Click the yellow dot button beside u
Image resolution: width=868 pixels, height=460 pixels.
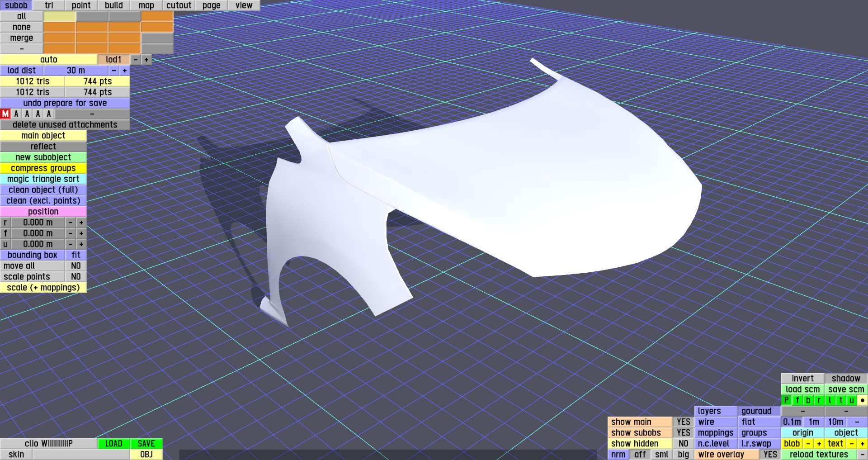pos(862,400)
